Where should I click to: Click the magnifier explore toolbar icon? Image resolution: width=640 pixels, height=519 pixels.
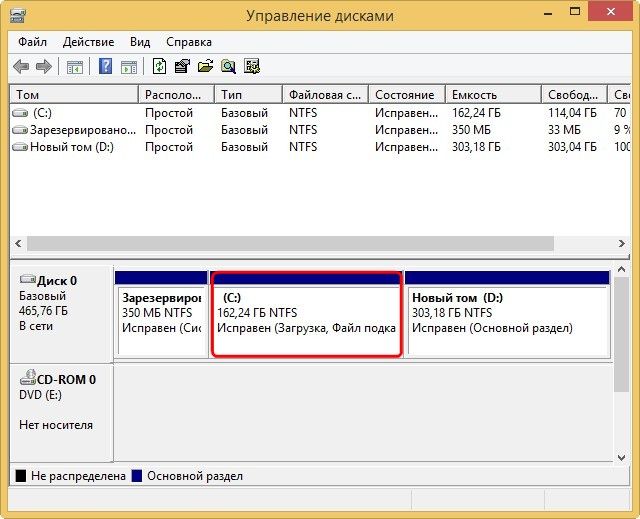pyautogui.click(x=228, y=66)
